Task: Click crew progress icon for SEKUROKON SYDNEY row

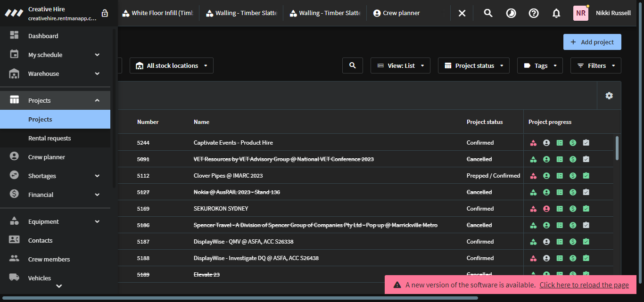Action: (546, 209)
